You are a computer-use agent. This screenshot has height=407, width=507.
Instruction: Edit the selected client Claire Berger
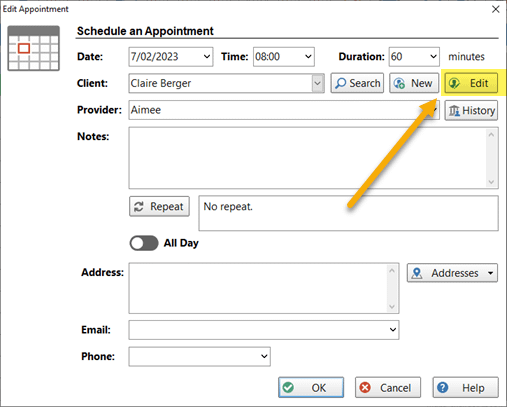pos(471,83)
